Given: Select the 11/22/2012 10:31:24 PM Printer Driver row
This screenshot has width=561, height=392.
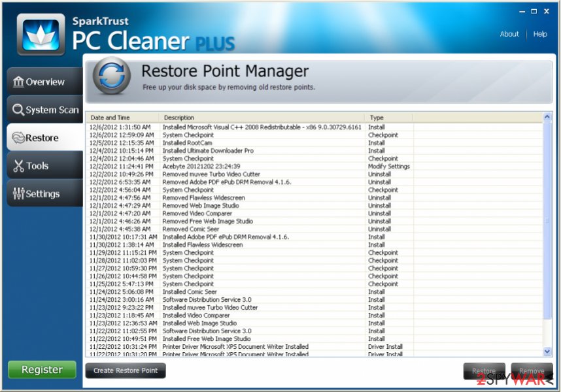Looking at the screenshot, I should (314, 347).
